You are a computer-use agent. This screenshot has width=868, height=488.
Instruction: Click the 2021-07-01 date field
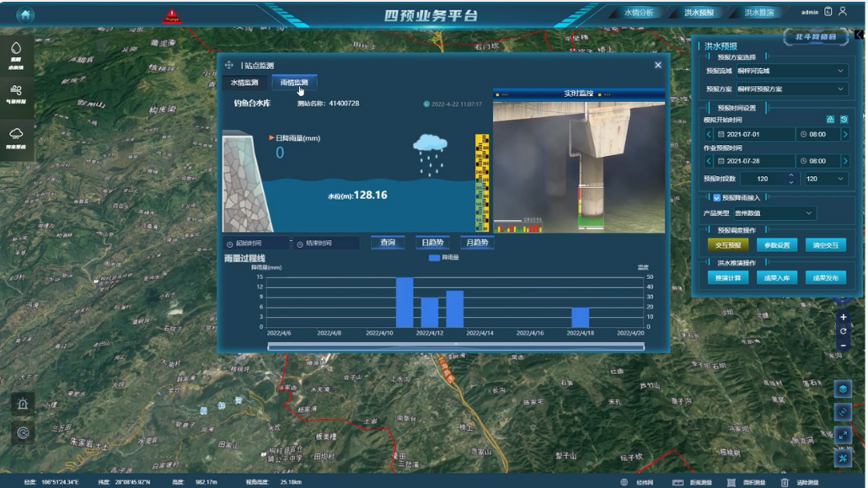pyautogui.click(x=754, y=134)
